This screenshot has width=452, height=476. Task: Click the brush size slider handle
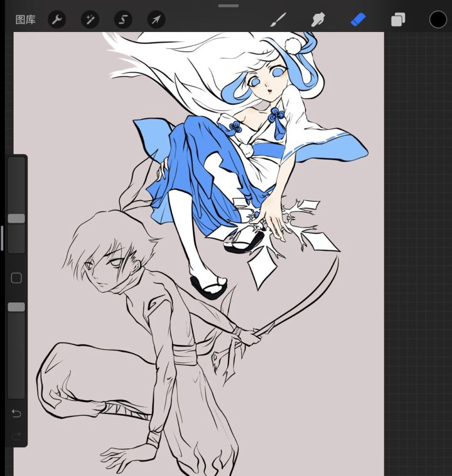pos(16,219)
